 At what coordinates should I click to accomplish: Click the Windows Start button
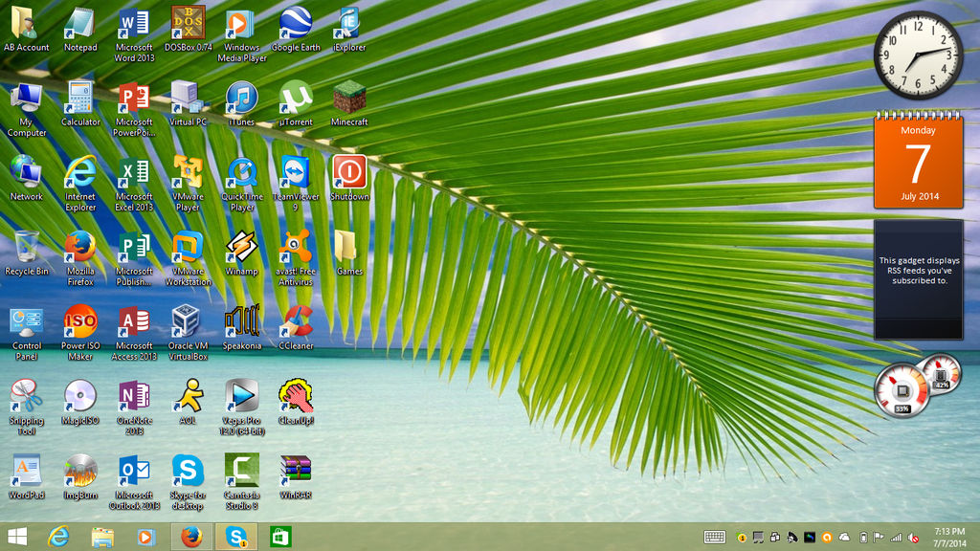pyautogui.click(x=17, y=537)
